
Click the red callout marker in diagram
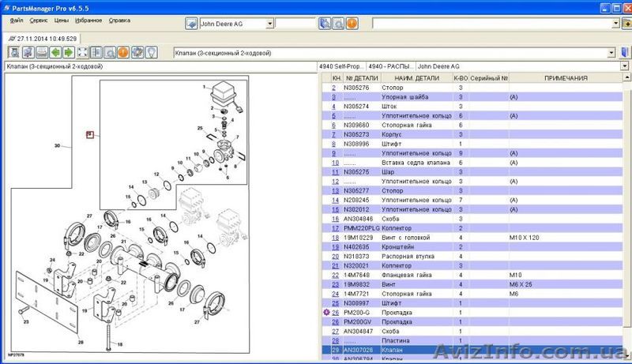(89, 133)
